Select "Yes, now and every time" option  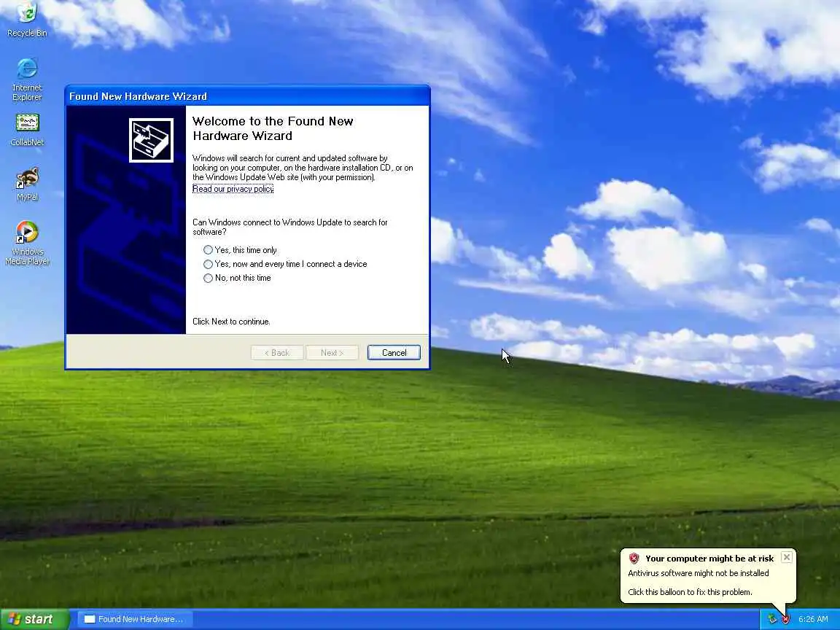click(x=285, y=264)
